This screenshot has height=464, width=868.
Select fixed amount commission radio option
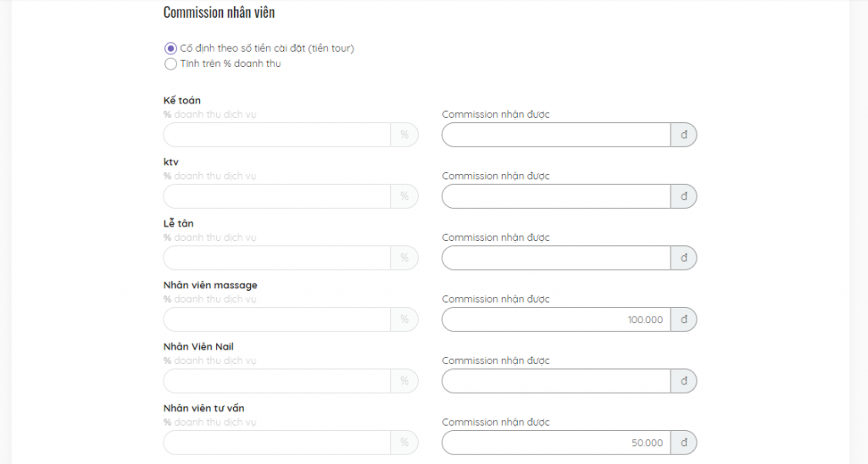coord(170,48)
